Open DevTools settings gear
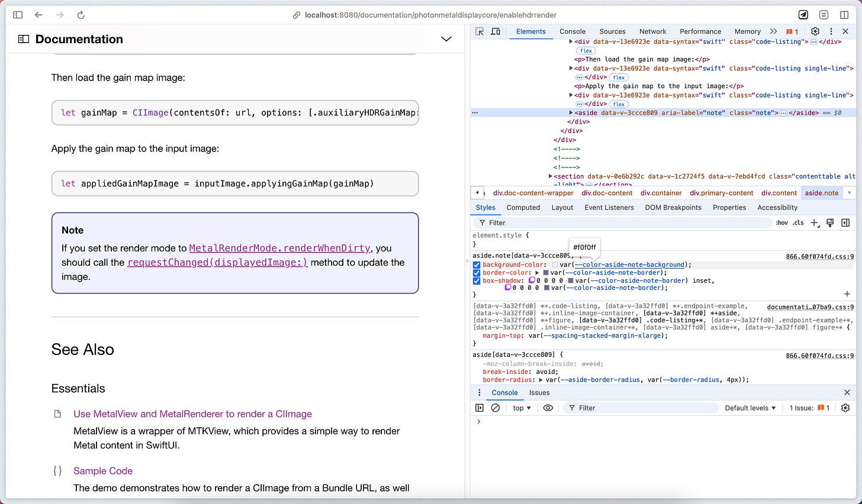The image size is (862, 504). click(x=815, y=31)
